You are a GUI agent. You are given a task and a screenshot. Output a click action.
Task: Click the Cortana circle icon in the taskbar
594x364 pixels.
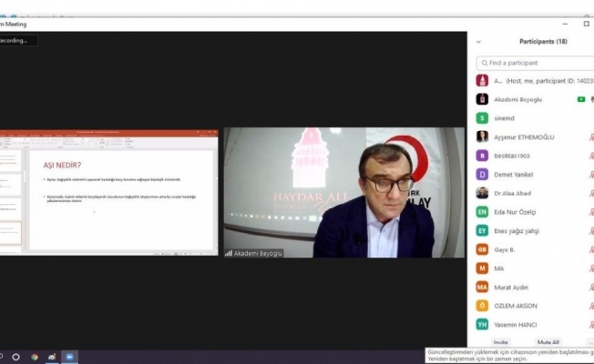tap(15, 357)
